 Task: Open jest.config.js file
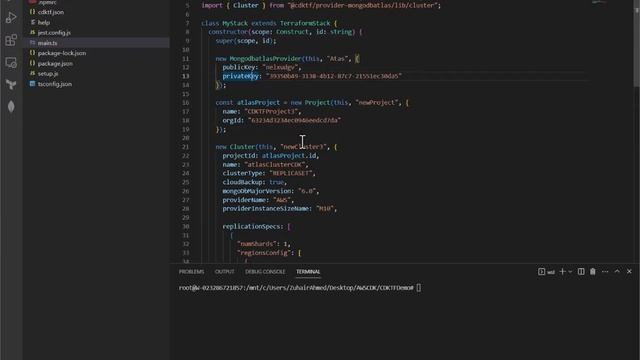coord(54,33)
